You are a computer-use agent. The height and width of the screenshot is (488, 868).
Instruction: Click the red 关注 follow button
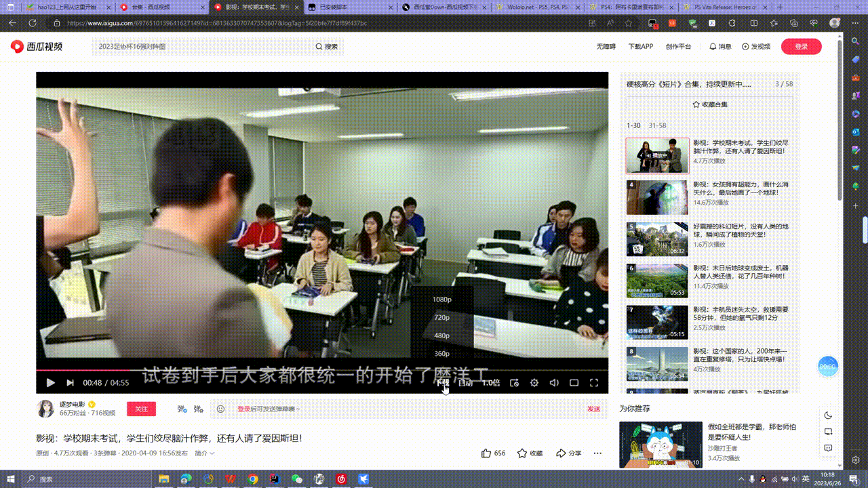[141, 409]
